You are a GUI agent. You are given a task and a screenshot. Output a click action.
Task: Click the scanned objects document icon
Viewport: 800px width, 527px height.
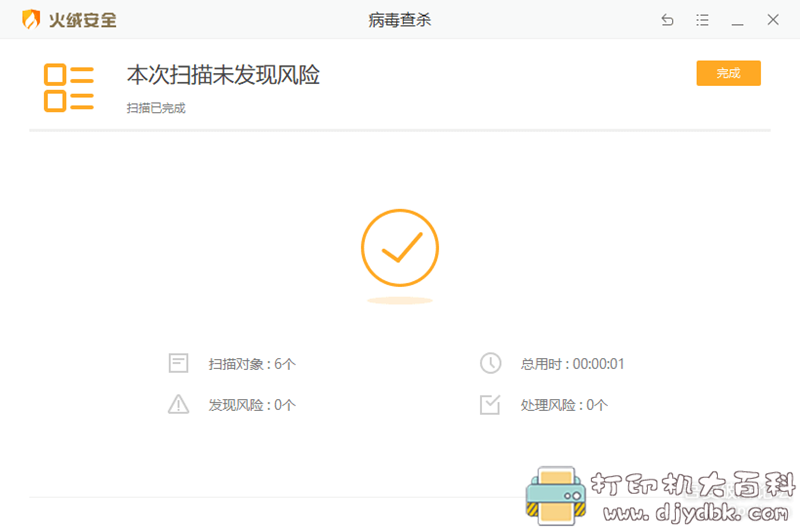[x=179, y=364]
